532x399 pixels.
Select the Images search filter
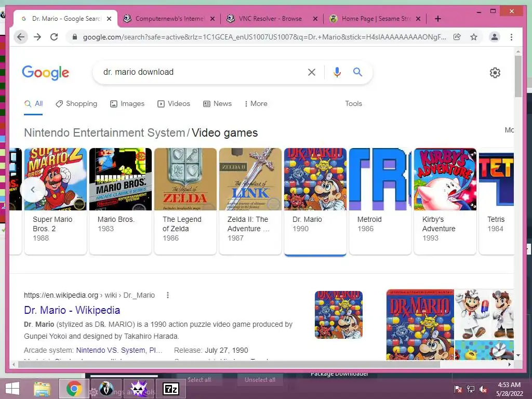(127, 104)
